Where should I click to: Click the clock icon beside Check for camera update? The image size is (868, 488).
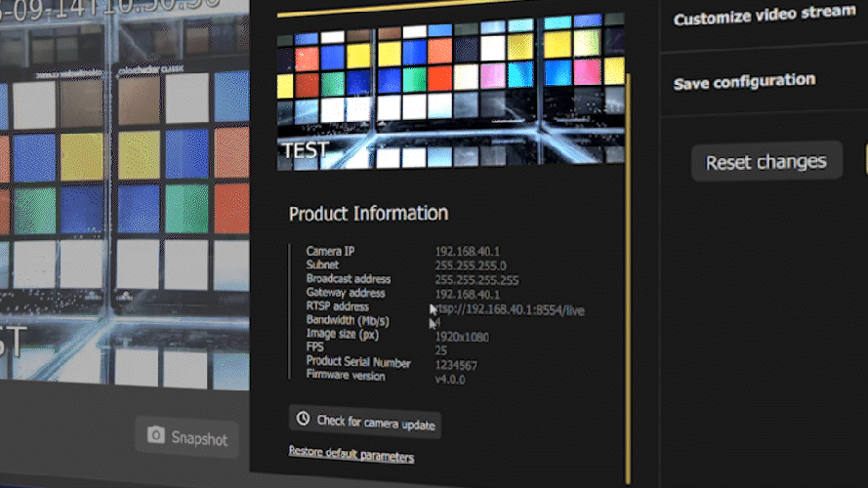(x=303, y=419)
